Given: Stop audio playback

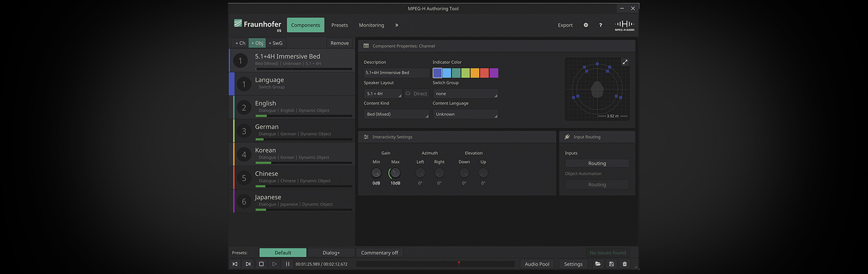Looking at the screenshot, I should [x=261, y=264].
